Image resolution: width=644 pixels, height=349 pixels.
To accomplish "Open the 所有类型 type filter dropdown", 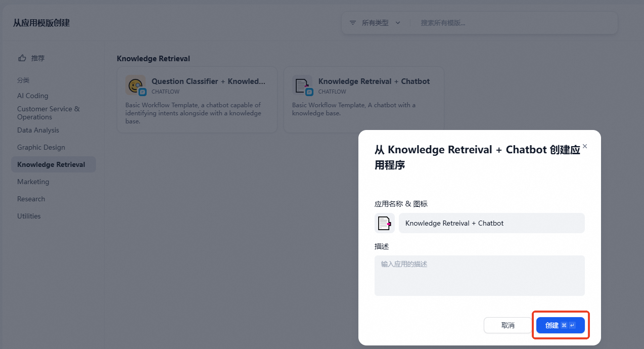I will coord(375,23).
